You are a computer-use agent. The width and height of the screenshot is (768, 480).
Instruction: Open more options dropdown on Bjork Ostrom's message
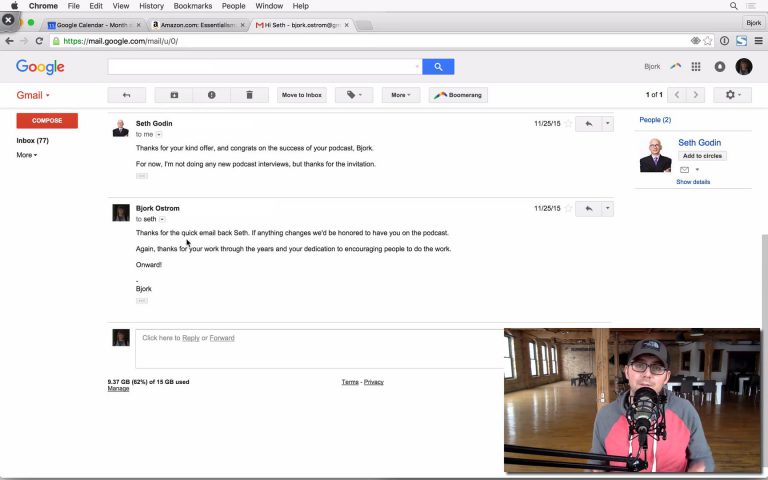point(607,209)
